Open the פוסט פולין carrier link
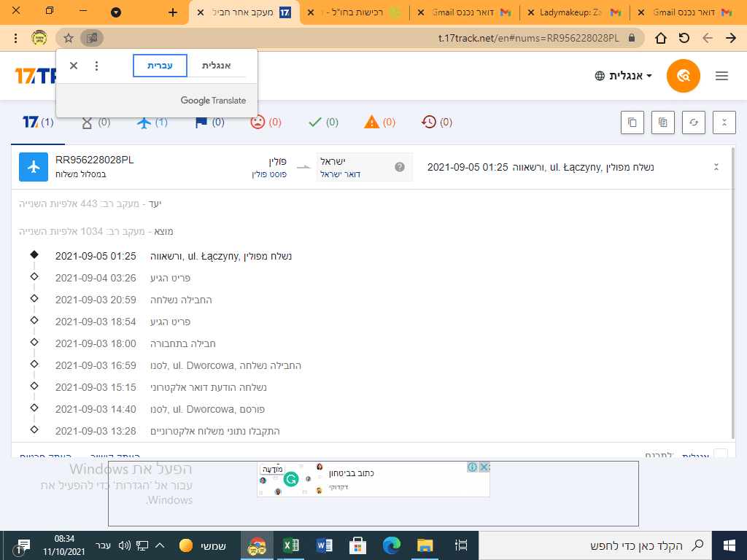 click(269, 174)
